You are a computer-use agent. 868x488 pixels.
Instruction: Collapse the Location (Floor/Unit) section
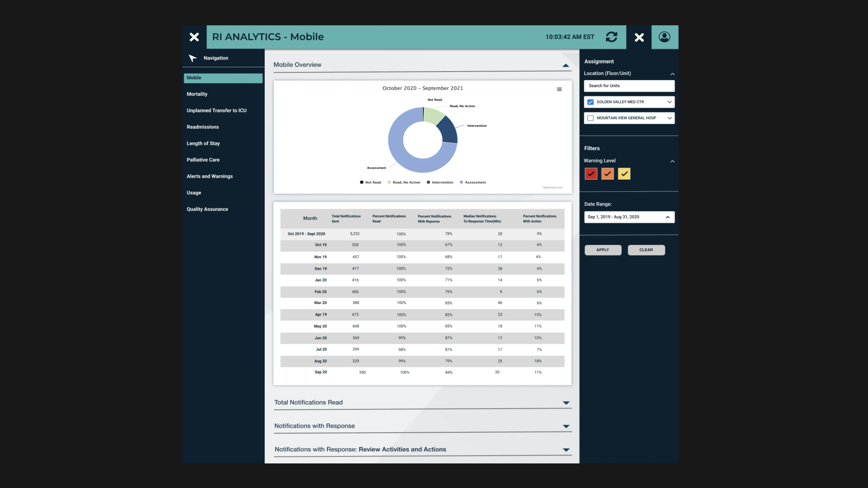pyautogui.click(x=672, y=74)
